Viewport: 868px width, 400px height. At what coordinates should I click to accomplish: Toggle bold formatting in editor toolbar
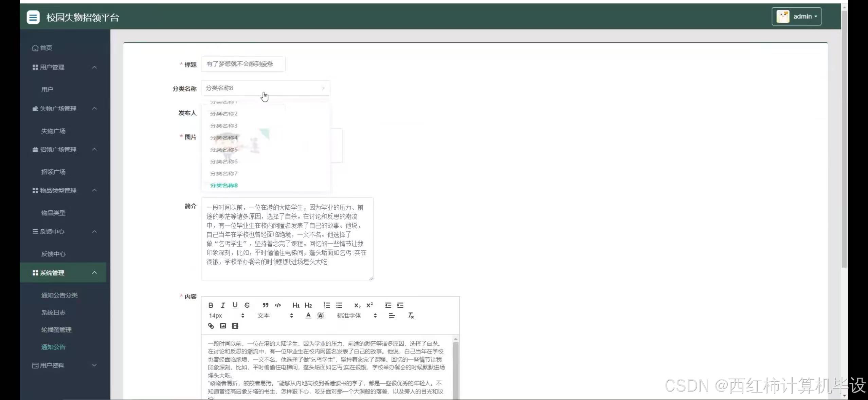point(211,305)
